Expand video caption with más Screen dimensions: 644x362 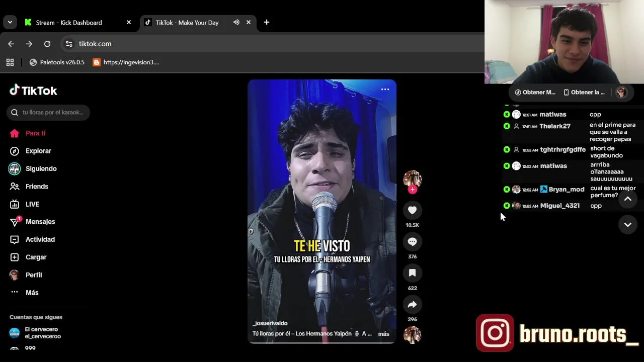pos(383,334)
